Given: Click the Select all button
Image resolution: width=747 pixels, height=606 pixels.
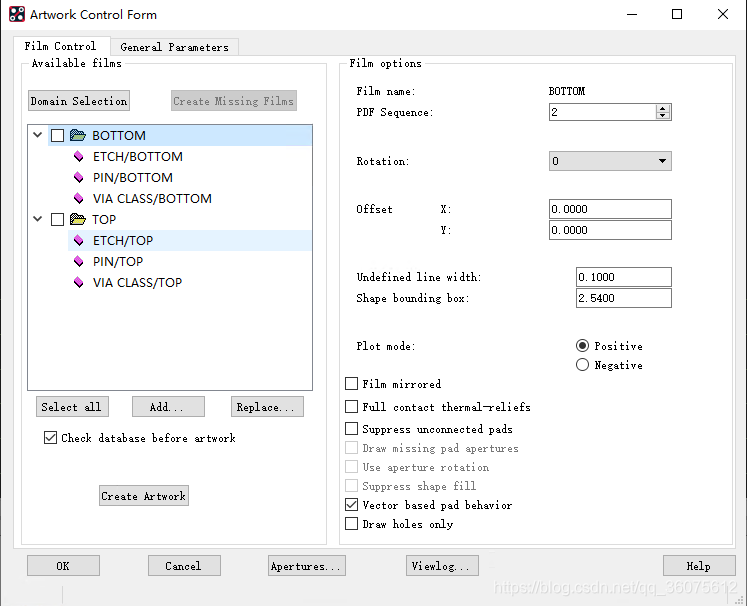Looking at the screenshot, I should (72, 407).
